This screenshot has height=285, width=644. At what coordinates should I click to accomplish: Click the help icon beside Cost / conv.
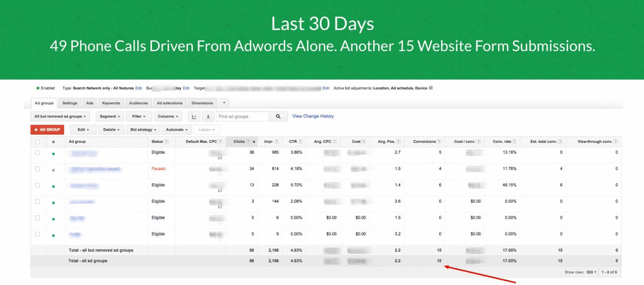pyautogui.click(x=479, y=142)
